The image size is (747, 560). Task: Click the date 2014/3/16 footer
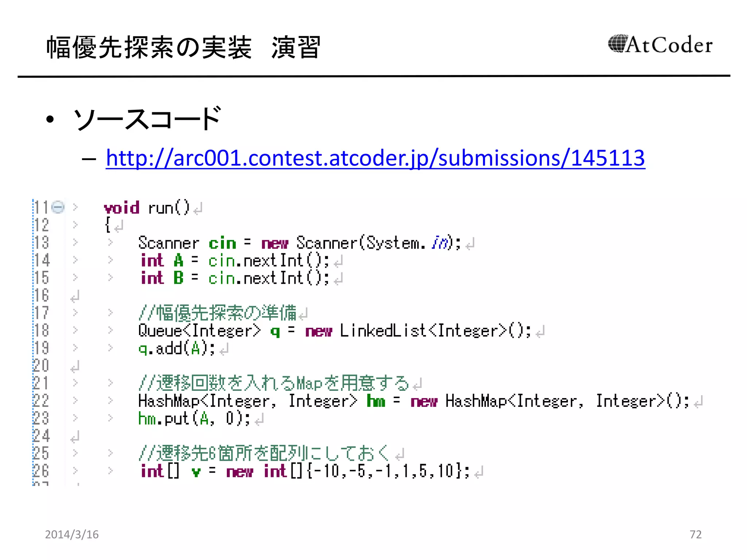(72, 534)
